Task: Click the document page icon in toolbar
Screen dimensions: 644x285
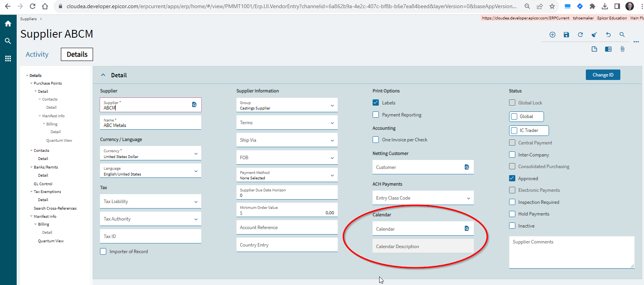Action: click(x=594, y=49)
